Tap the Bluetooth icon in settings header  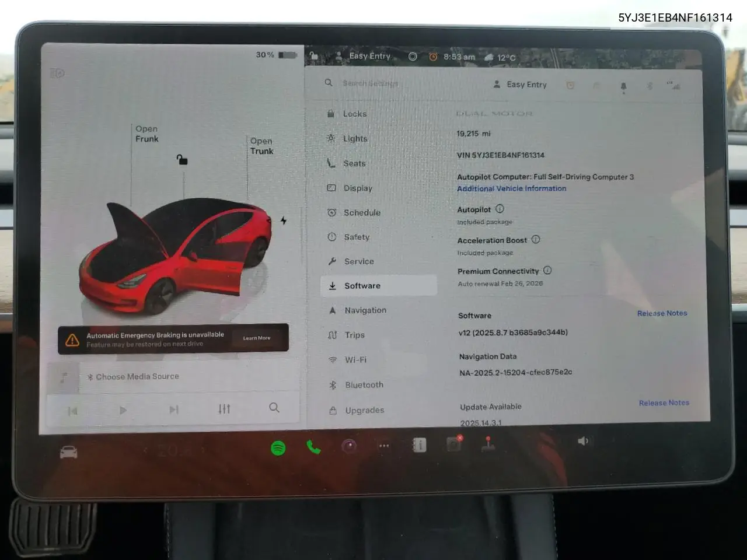[x=650, y=86]
